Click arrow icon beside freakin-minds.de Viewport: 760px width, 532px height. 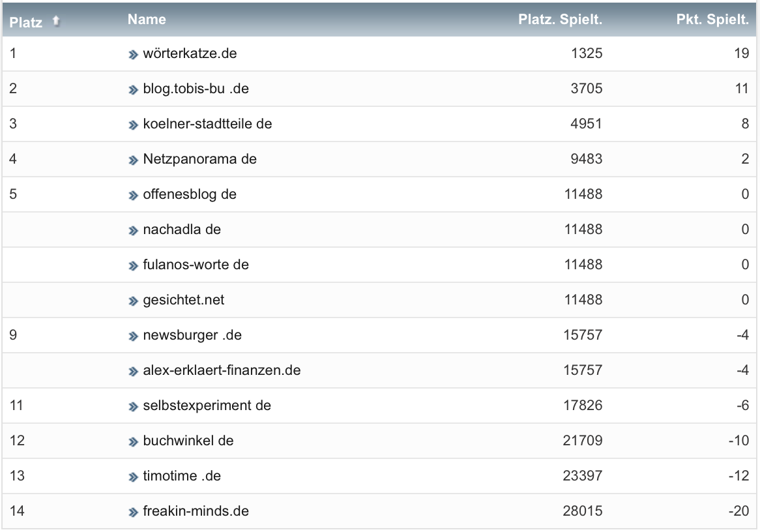point(133,512)
